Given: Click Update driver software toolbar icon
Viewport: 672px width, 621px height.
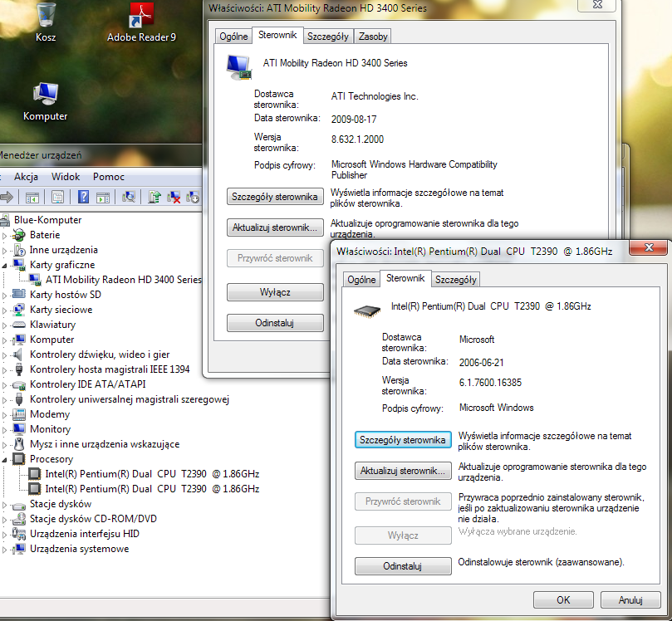Looking at the screenshot, I should [155, 197].
